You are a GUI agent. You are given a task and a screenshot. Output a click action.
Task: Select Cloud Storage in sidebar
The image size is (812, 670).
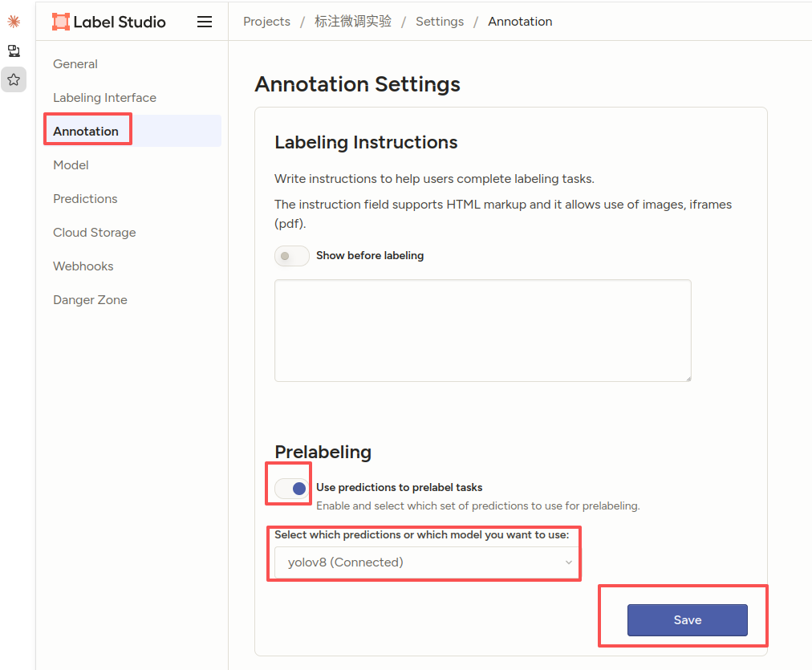(94, 233)
